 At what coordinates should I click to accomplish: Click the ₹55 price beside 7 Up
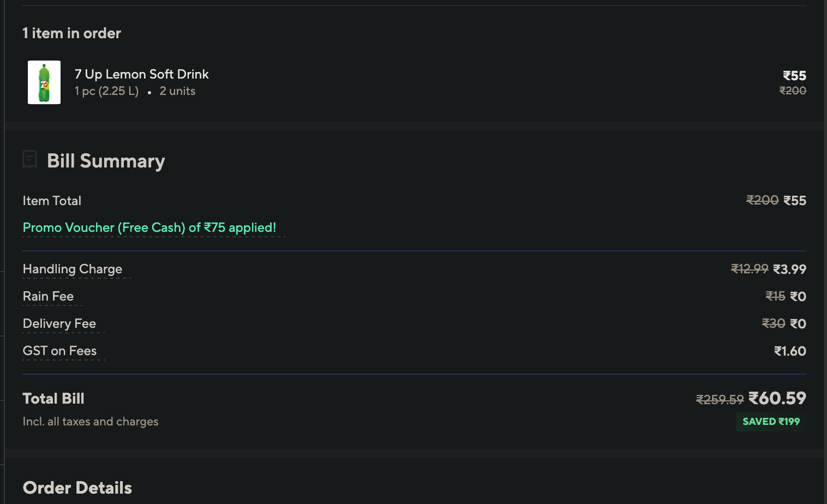[x=794, y=76]
